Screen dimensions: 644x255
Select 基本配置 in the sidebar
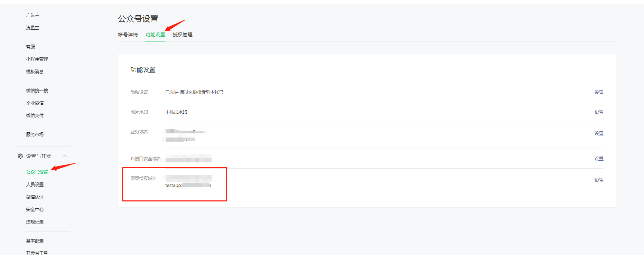[35, 241]
